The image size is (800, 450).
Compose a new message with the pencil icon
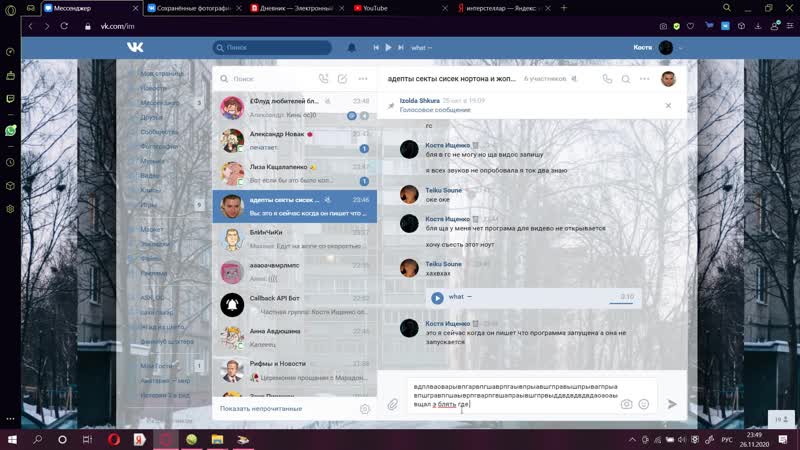342,78
